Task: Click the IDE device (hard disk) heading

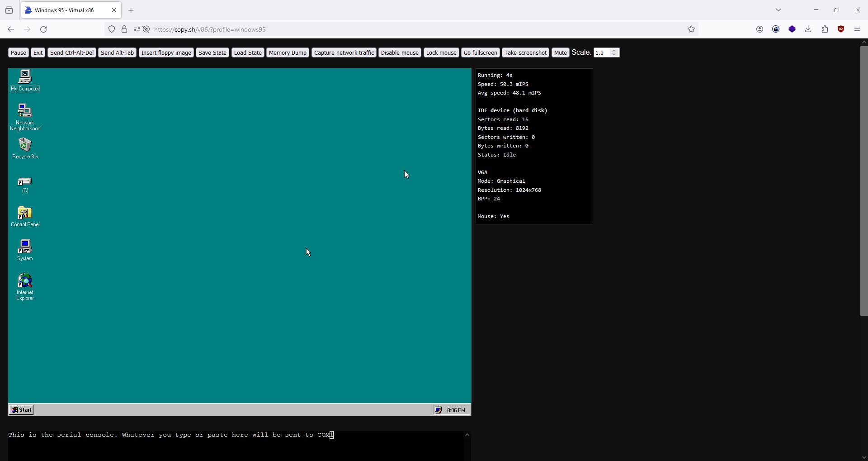Action: tap(512, 110)
